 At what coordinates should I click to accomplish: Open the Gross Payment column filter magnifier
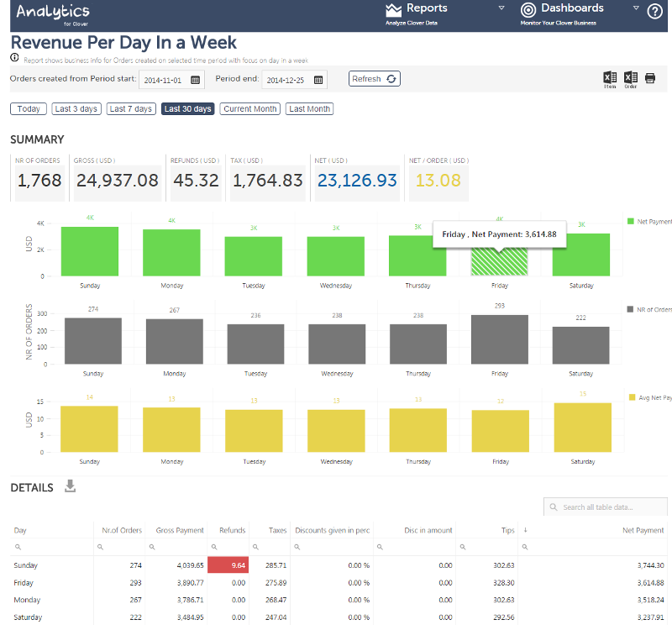[x=151, y=547]
